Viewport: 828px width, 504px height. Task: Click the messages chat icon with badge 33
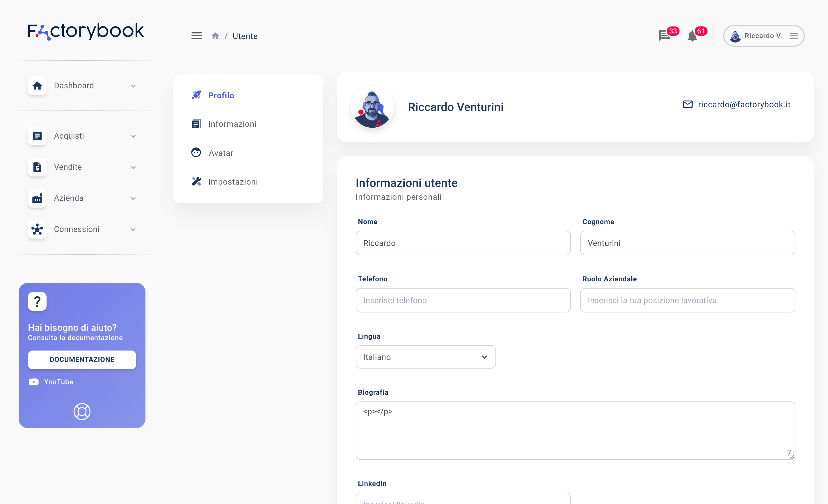tap(664, 35)
